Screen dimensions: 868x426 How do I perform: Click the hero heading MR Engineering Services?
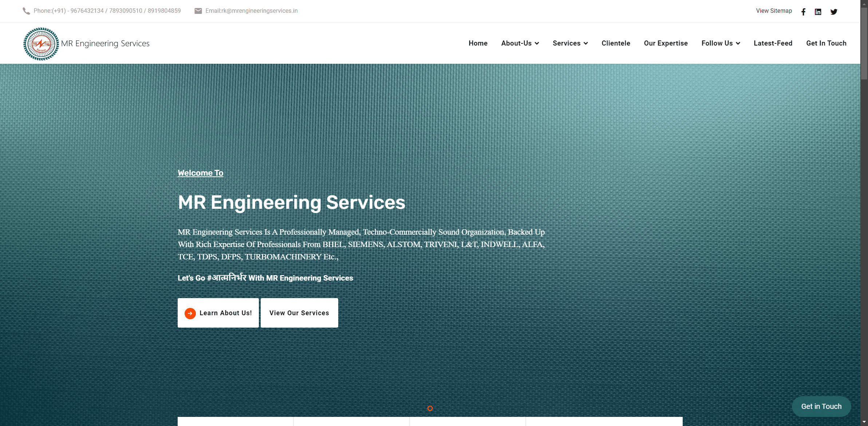click(x=292, y=202)
